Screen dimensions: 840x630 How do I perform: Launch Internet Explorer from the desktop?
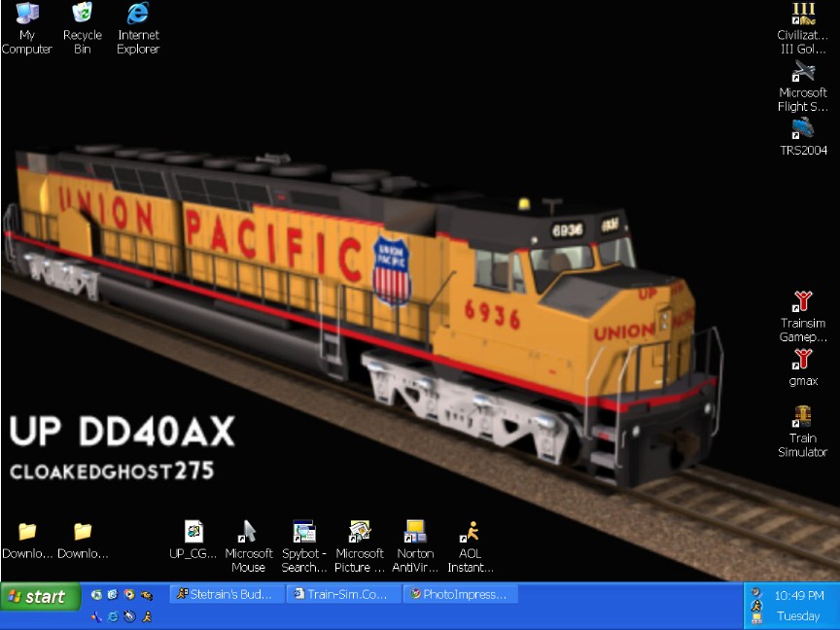tap(138, 28)
